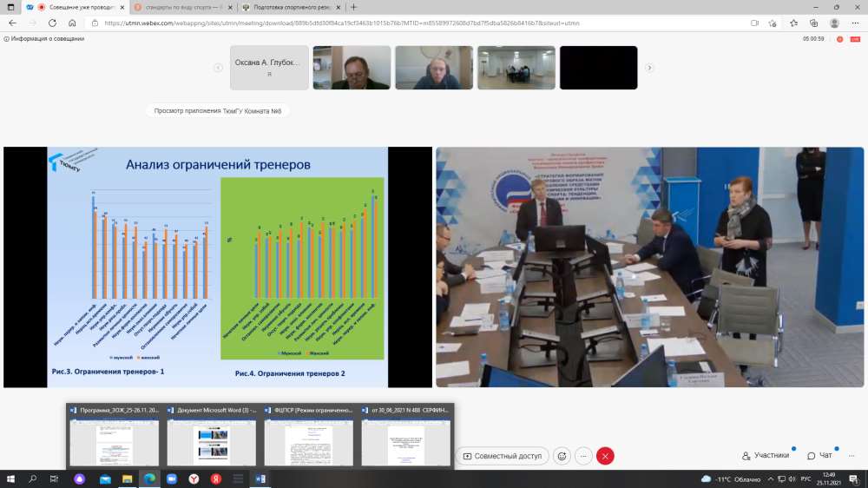Open Zoom from the taskbar
868x488 pixels.
(172, 479)
